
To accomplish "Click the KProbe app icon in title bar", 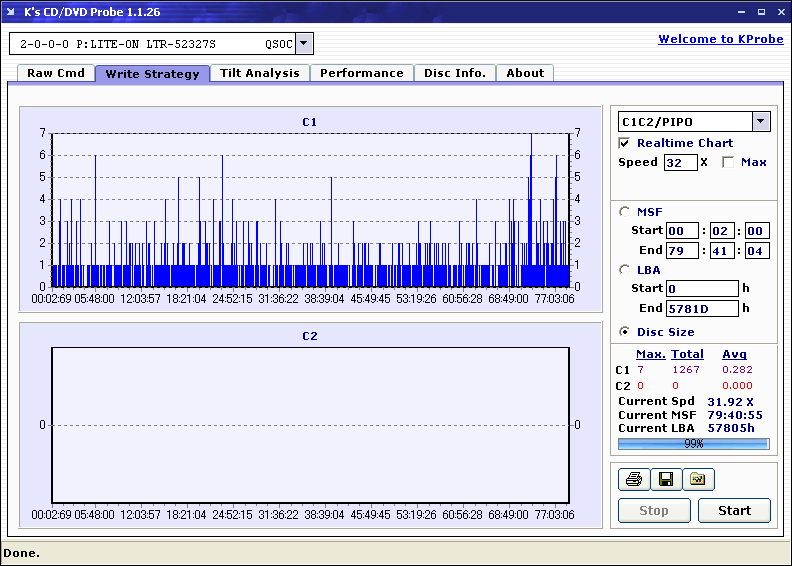I will [12, 12].
